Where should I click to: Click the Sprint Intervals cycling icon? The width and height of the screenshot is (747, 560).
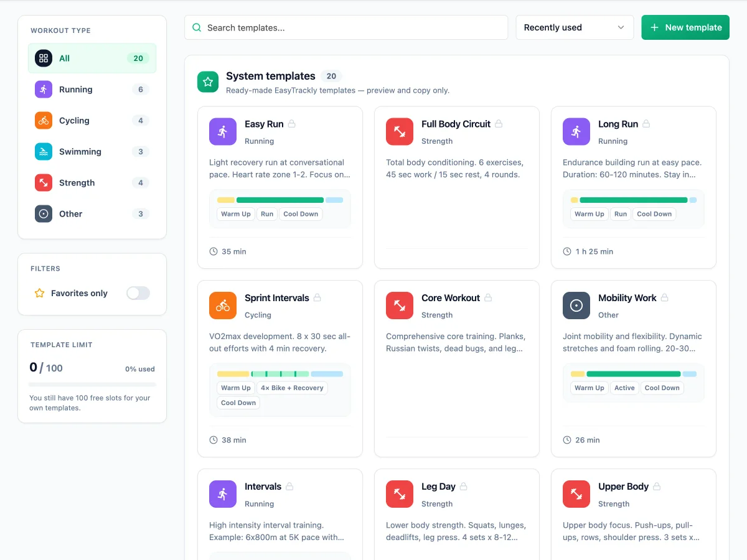223,306
